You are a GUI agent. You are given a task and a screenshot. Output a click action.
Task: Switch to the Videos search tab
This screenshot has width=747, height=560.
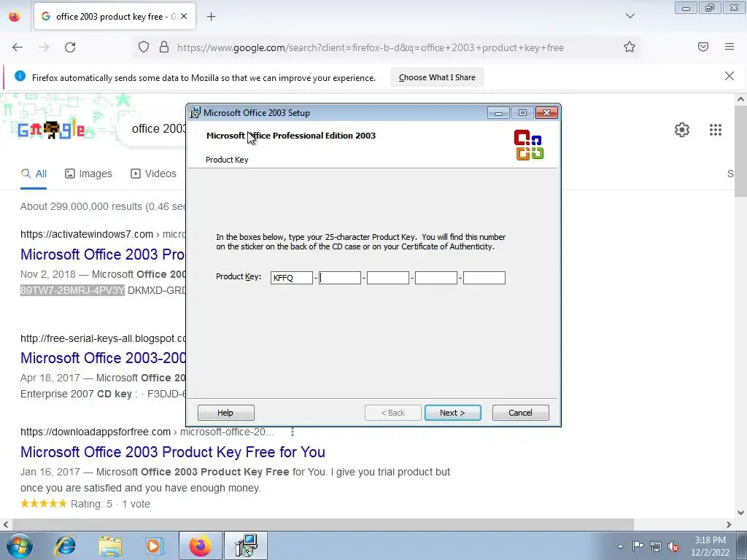click(153, 174)
